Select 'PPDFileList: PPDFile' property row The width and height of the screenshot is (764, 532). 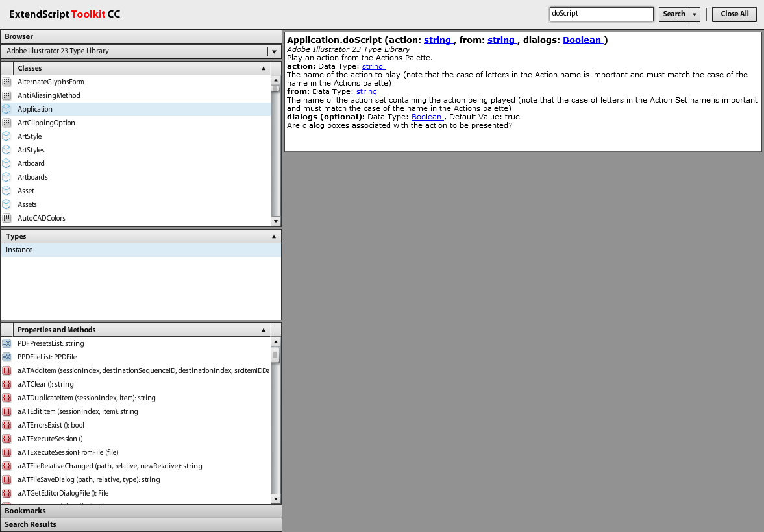click(136, 357)
